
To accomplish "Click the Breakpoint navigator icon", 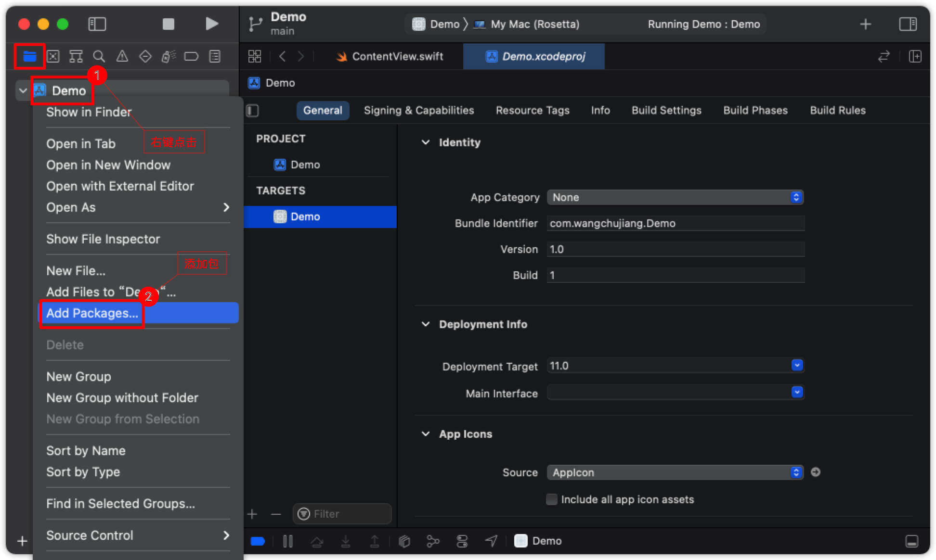I will (191, 56).
